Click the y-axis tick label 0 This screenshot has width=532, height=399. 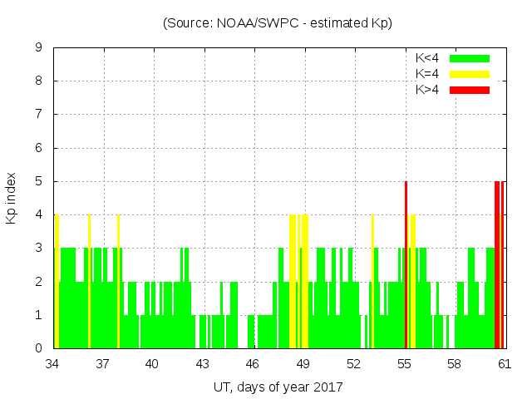click(39, 348)
